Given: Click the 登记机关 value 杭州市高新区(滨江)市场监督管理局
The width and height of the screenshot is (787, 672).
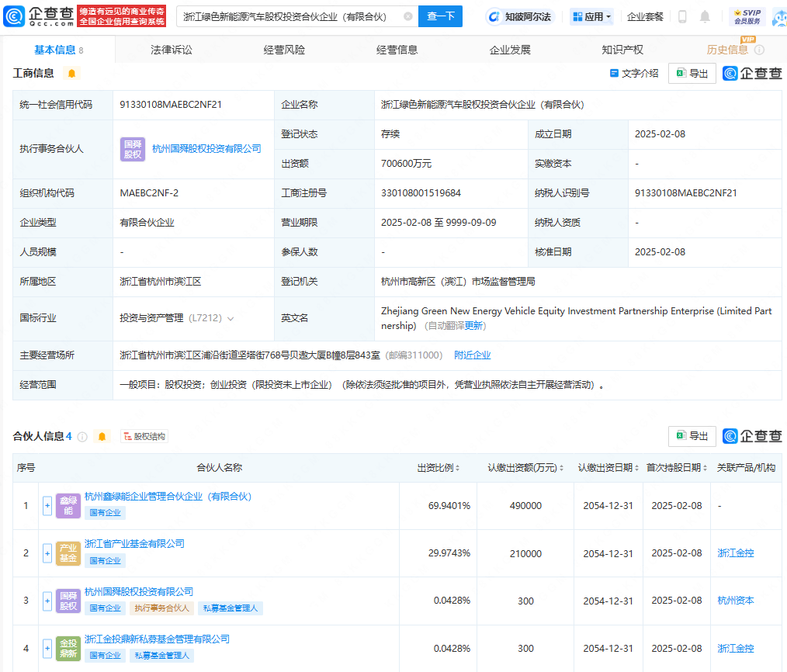Looking at the screenshot, I should coord(458,282).
